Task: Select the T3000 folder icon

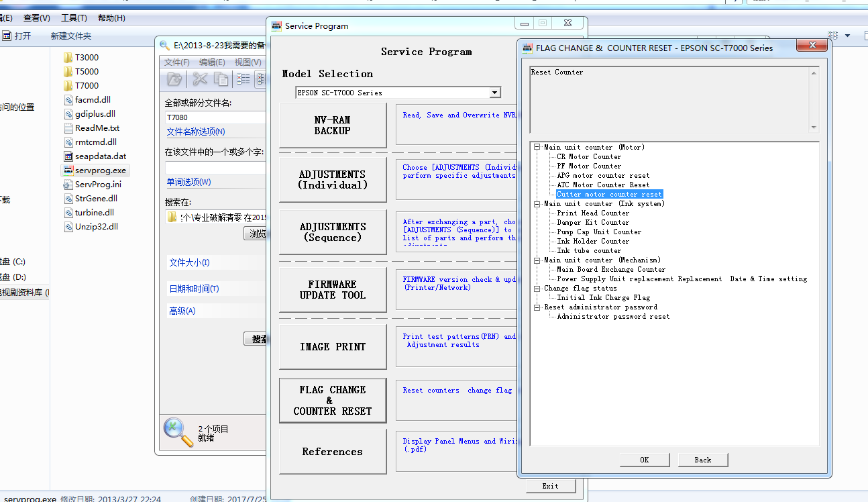Action: pos(68,57)
